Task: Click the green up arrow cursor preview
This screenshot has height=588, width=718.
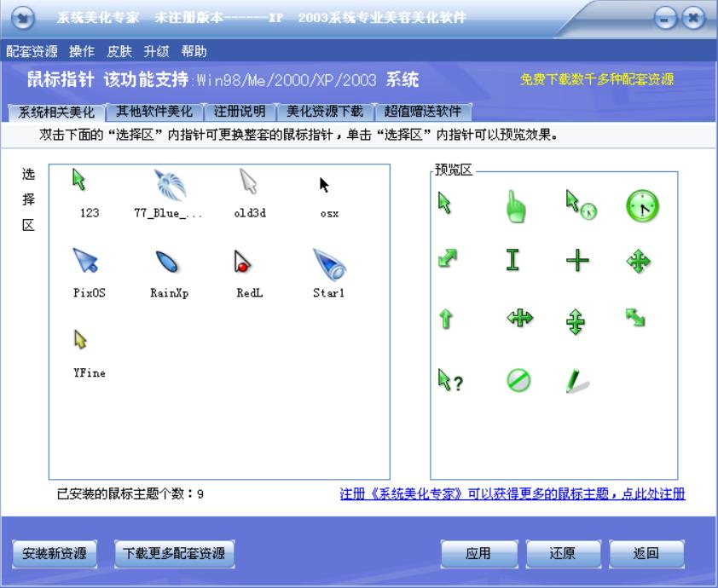Action: tap(446, 319)
